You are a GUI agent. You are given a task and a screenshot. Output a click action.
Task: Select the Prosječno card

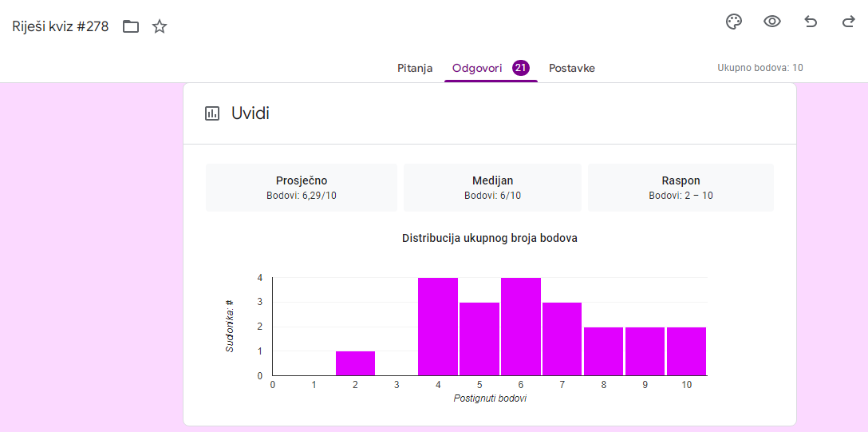[x=302, y=188]
